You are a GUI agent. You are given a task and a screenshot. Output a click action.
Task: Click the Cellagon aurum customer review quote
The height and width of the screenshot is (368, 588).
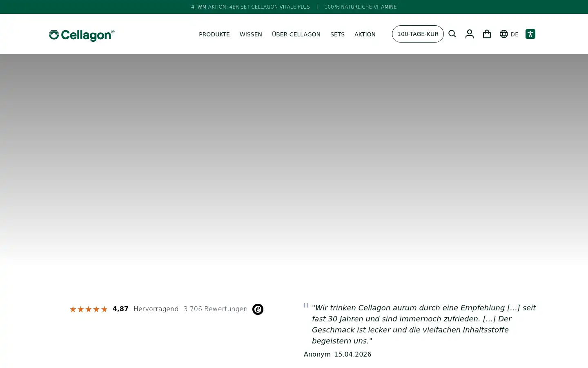pyautogui.click(x=424, y=324)
